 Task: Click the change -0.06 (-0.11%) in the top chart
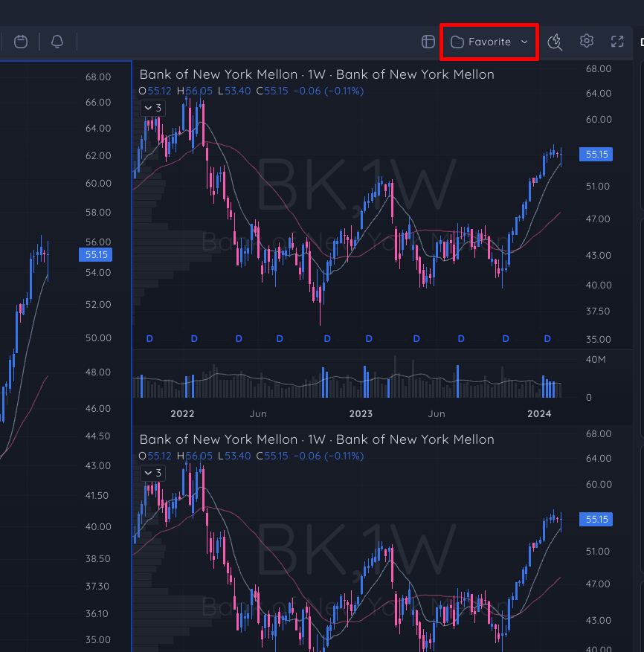pos(329,91)
